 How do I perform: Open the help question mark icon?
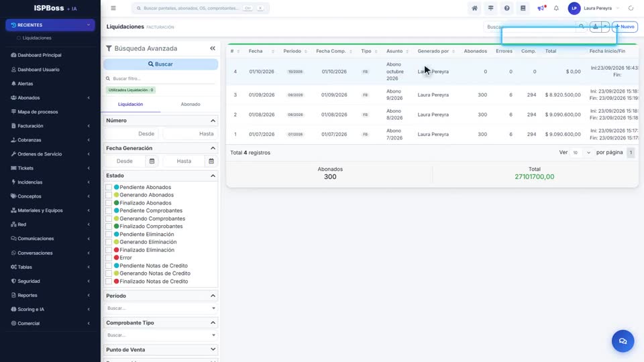507,8
